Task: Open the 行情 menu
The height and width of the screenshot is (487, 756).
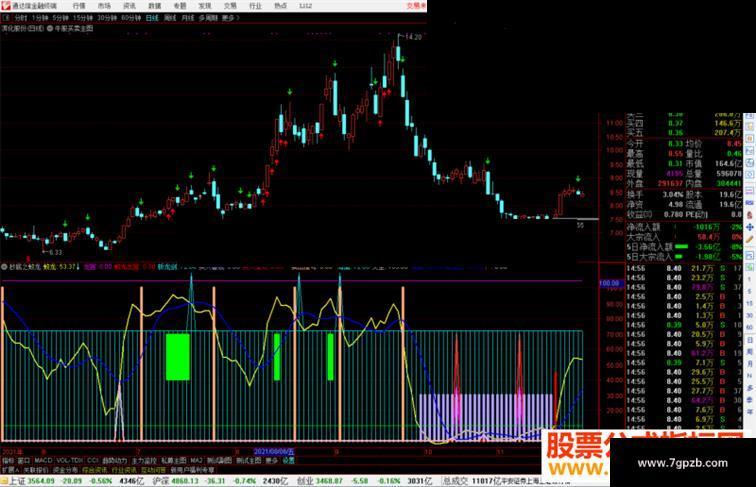Action: click(79, 6)
